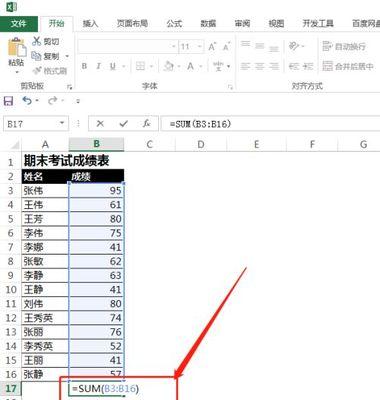The height and width of the screenshot is (400, 380).
Task: Click the Excel application icon
Action: click(12, 7)
